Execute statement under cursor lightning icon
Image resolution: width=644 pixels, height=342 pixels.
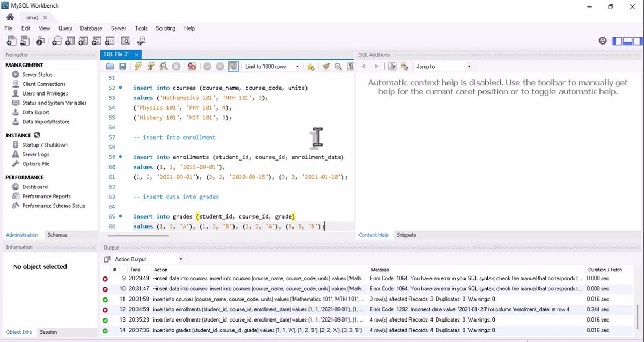[x=151, y=67]
